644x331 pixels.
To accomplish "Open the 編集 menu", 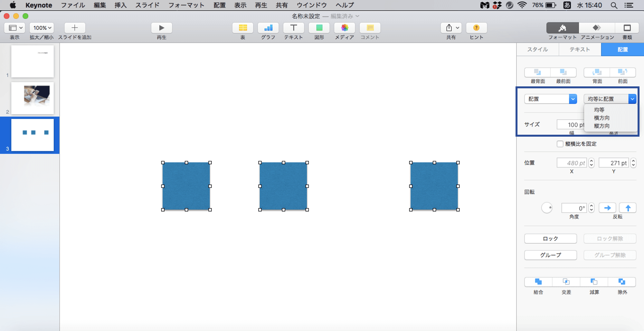I will click(100, 5).
